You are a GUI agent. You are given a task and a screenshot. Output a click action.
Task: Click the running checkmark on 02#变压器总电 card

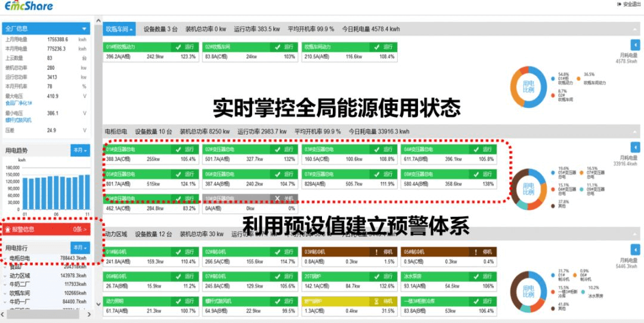[x=278, y=150]
